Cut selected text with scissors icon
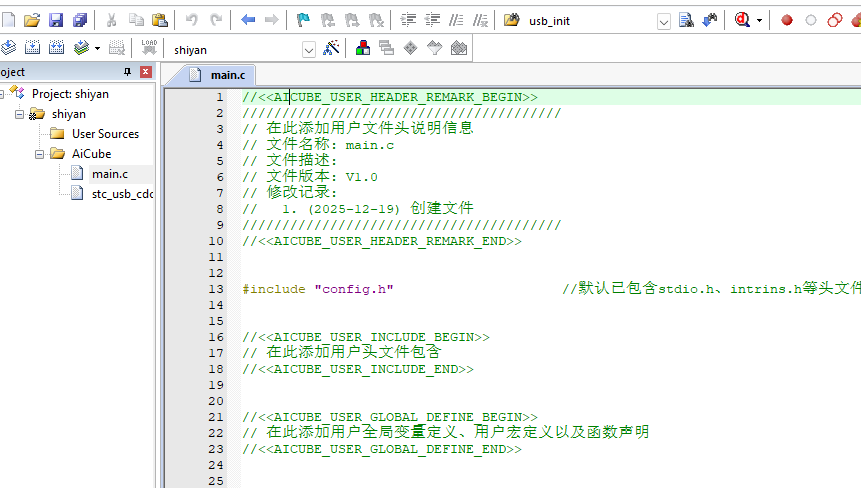Screen dimensions: 861x488 point(111,20)
